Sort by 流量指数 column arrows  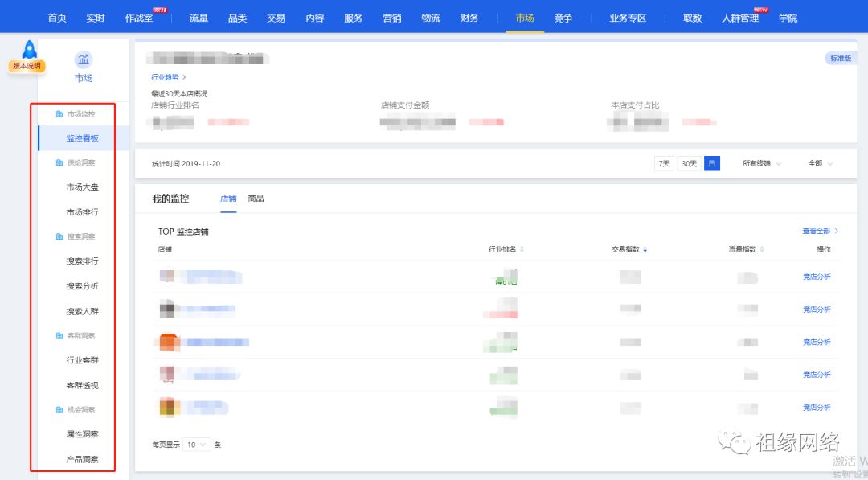click(762, 250)
